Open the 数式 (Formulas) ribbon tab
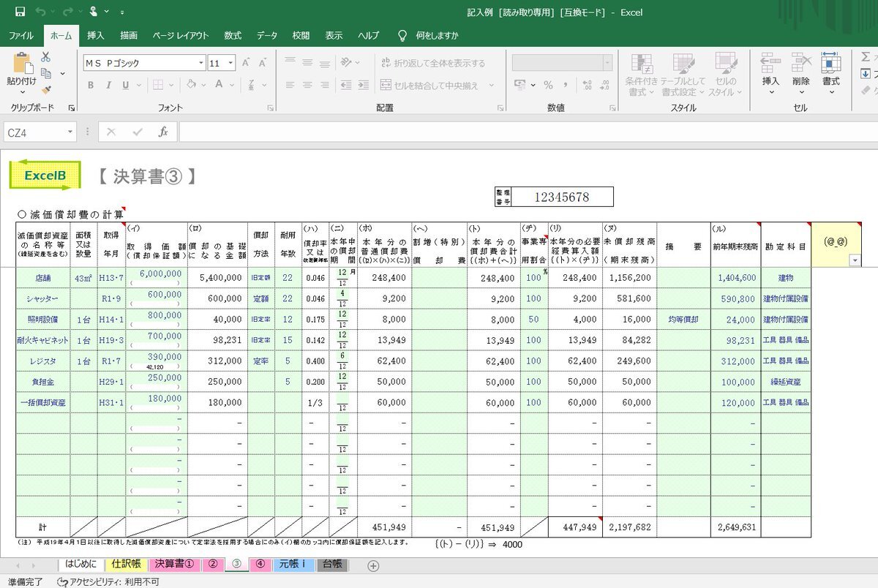The height and width of the screenshot is (588, 878). (x=233, y=35)
